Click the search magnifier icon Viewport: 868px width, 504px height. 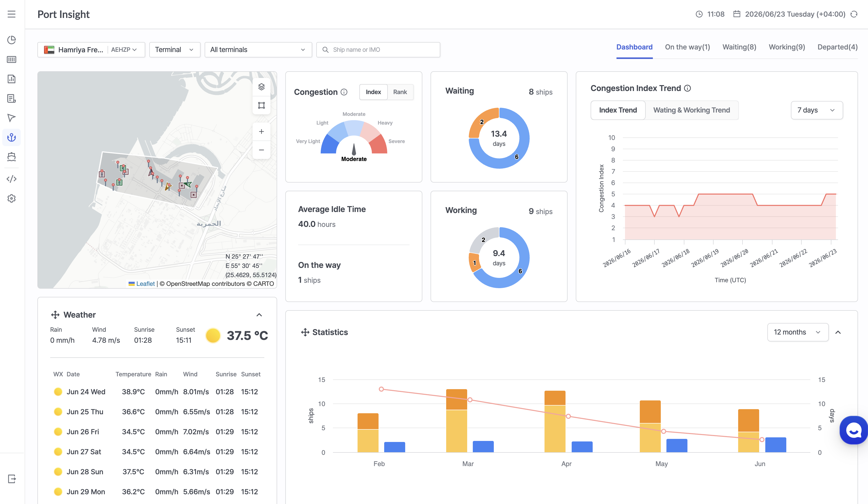(x=325, y=50)
